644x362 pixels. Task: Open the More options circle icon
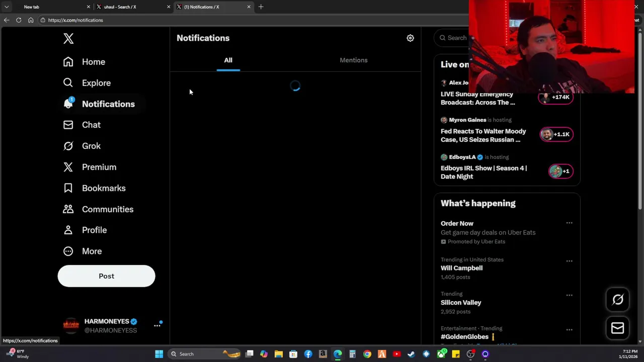(68, 251)
